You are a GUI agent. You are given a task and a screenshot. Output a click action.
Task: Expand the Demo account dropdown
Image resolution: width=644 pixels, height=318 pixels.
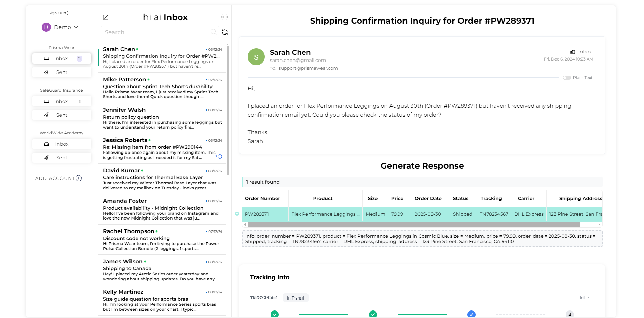tap(76, 27)
